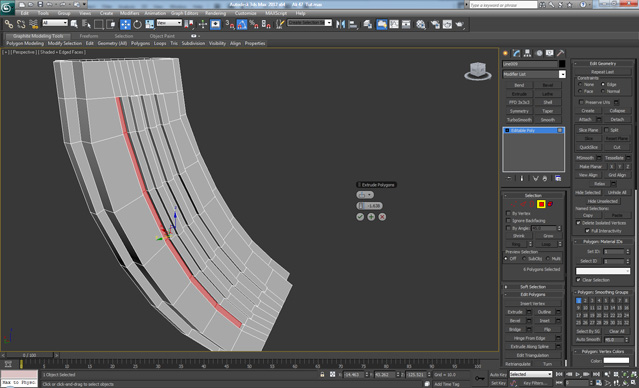Select Polygon sub-object level icon

coord(541,204)
